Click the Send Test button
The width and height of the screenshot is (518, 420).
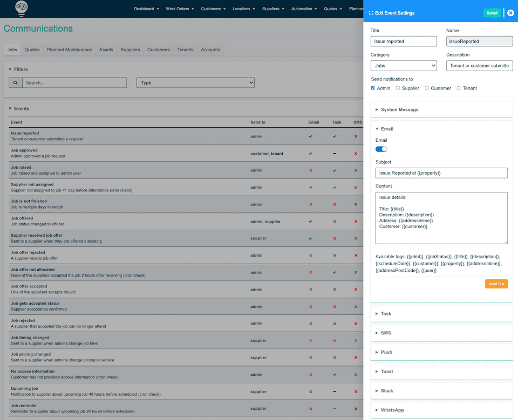[x=496, y=284]
